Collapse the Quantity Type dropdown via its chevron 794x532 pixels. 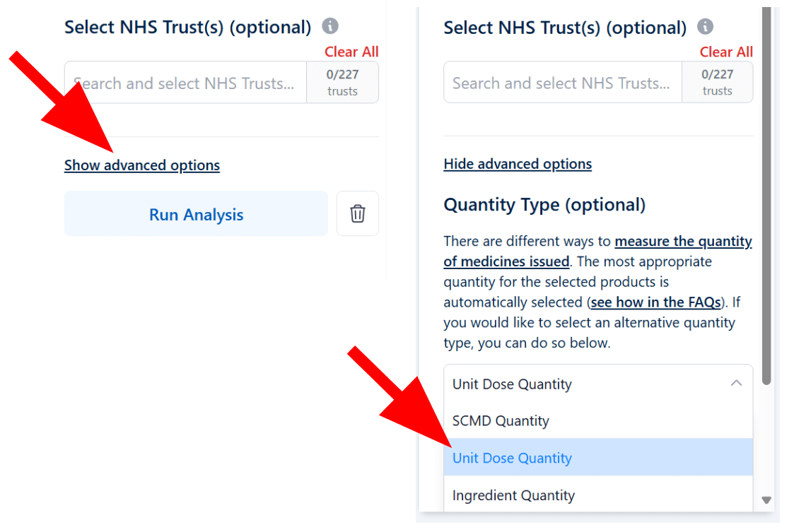pyautogui.click(x=737, y=382)
